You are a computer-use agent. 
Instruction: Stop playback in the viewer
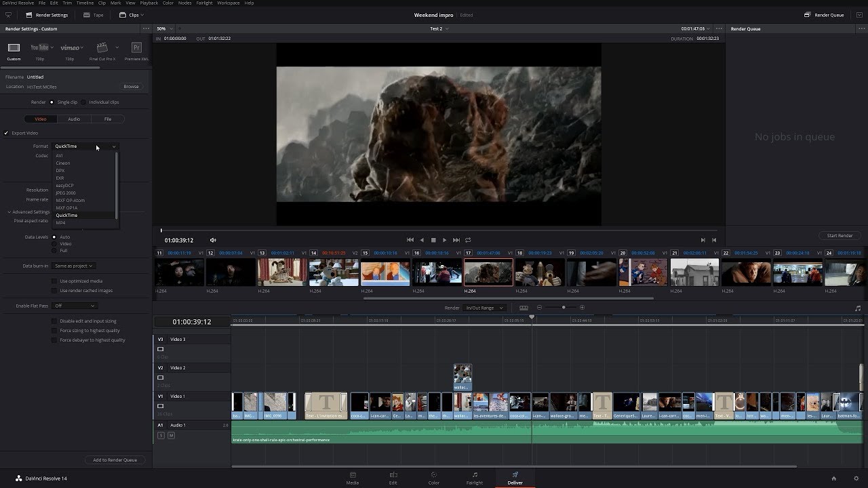433,240
